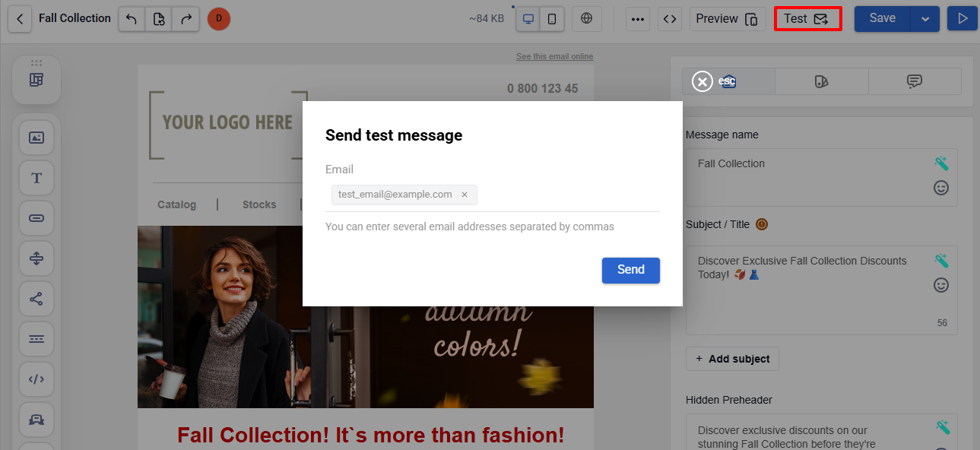The height and width of the screenshot is (450, 980).
Task: Open the globe language settings
Action: pyautogui.click(x=586, y=19)
